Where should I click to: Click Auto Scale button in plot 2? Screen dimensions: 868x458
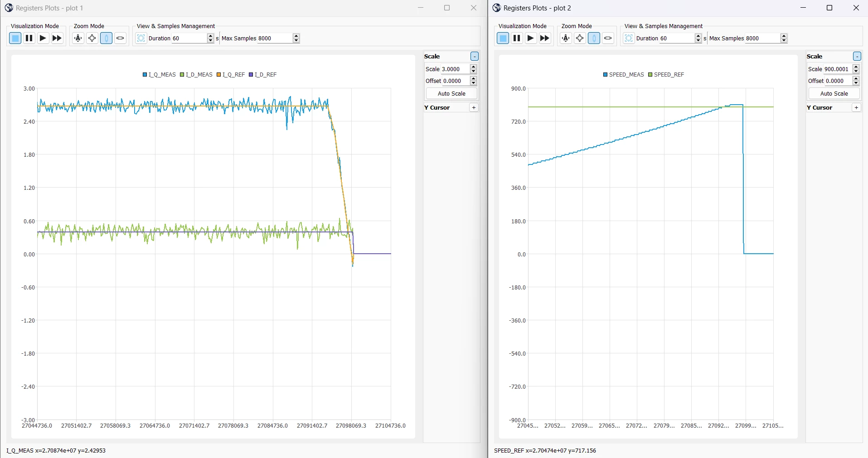click(834, 93)
